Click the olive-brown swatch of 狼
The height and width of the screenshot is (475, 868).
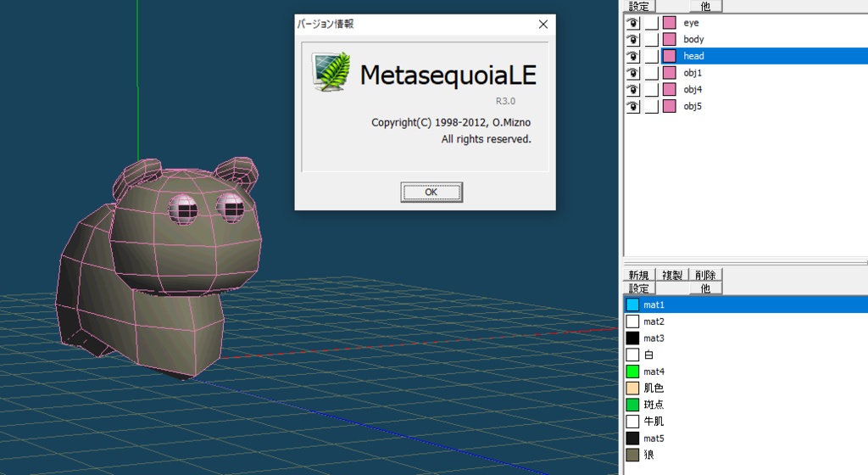point(632,455)
